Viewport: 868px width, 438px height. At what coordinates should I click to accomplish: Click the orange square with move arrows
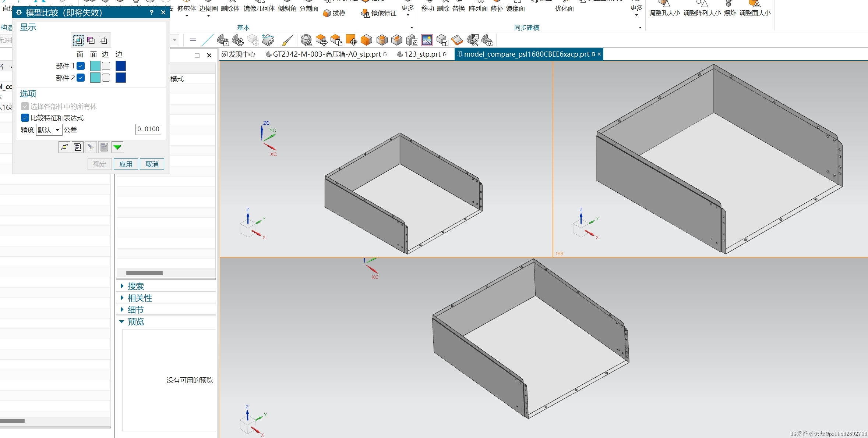[x=352, y=40]
